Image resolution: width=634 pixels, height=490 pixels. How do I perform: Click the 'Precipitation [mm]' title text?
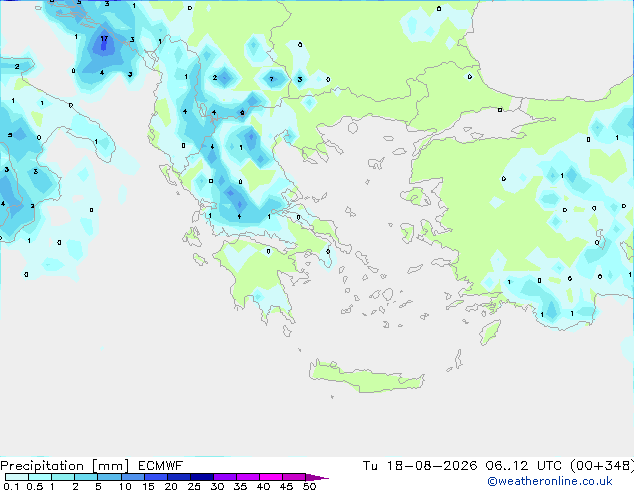pos(65,466)
